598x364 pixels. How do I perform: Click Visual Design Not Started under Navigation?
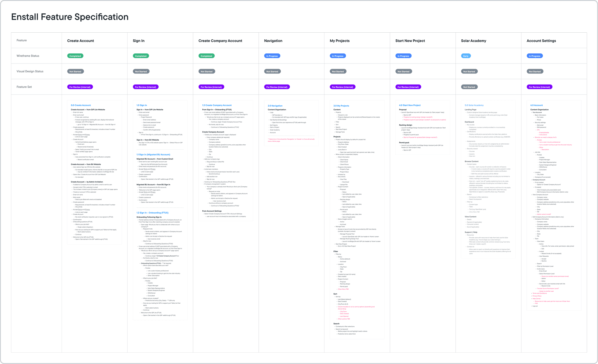point(272,71)
